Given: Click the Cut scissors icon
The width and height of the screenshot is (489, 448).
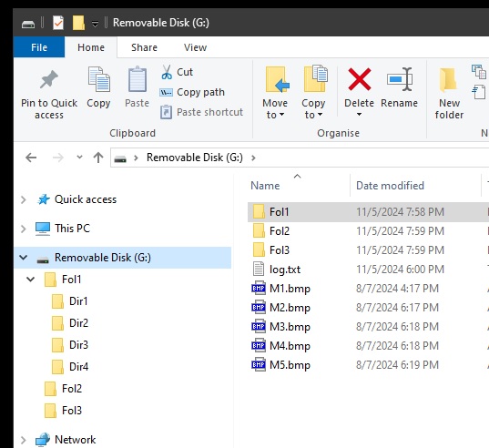Looking at the screenshot, I should tap(167, 72).
